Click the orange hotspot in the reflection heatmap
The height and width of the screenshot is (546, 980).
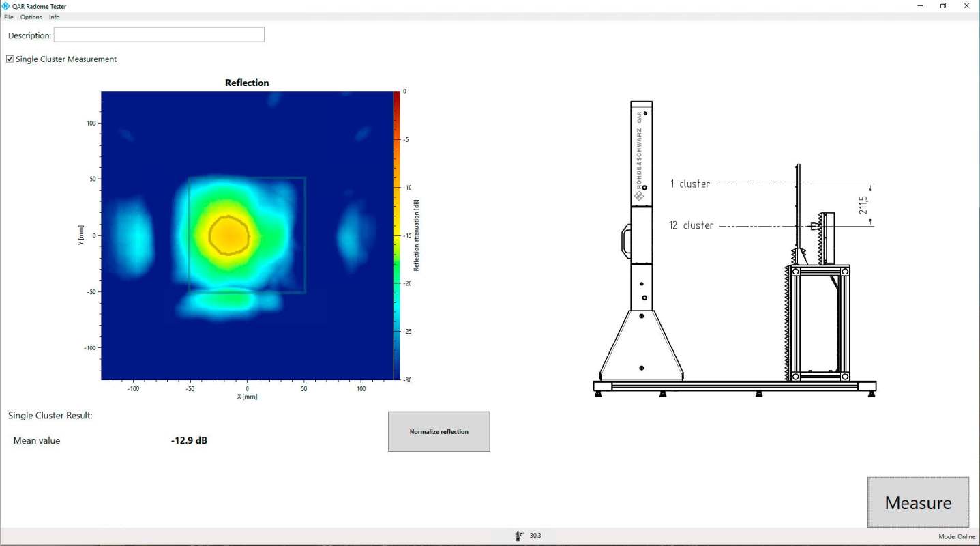[230, 235]
